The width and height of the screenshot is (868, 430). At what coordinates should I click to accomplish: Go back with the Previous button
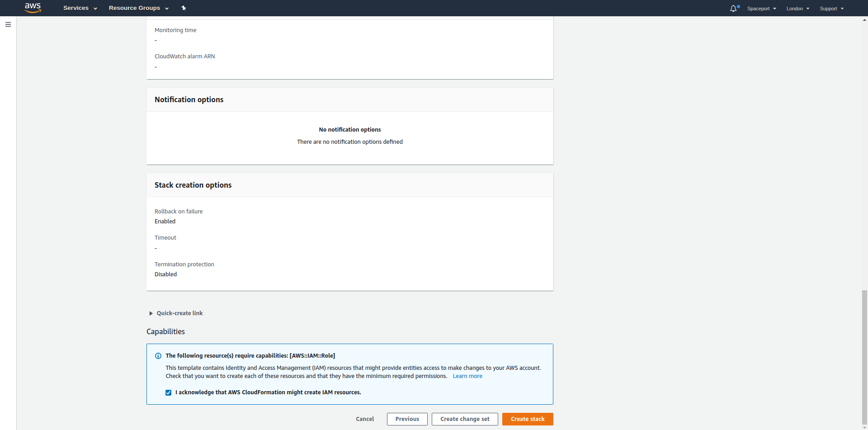[x=407, y=419]
